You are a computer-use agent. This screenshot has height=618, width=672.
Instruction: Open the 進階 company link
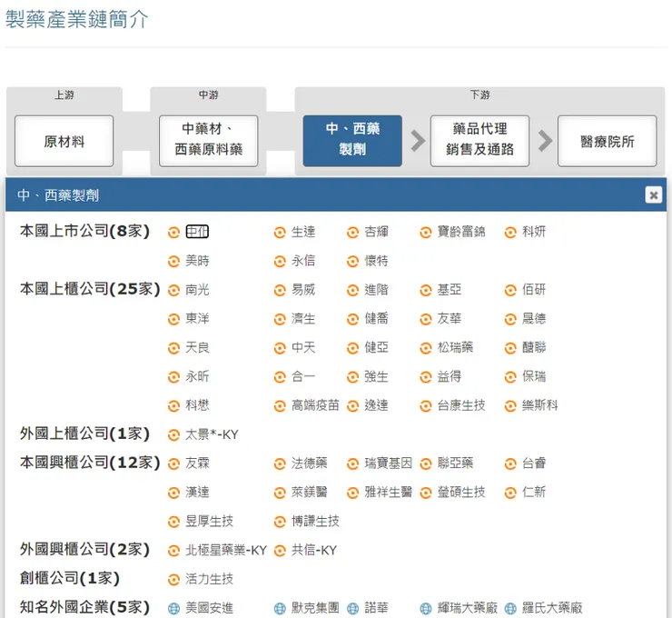pos(376,290)
